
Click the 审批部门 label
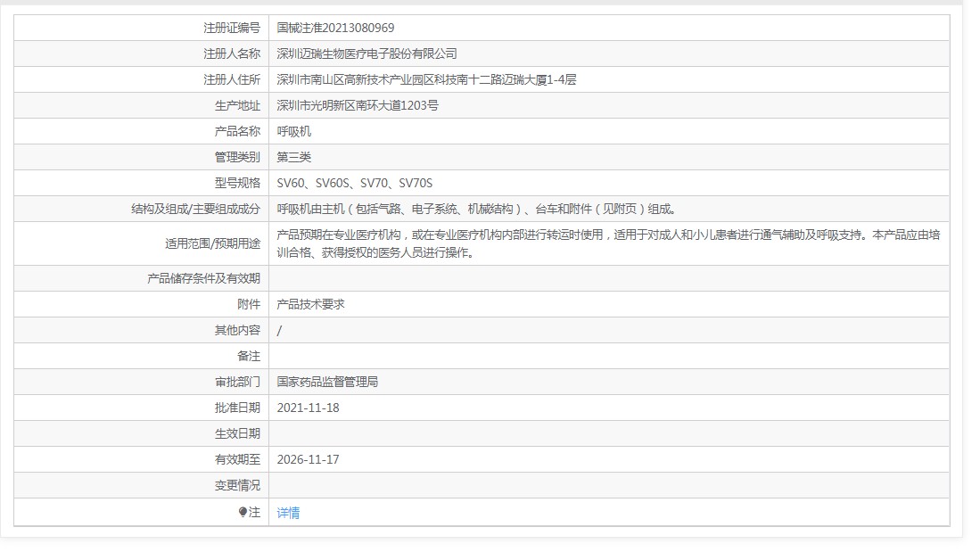click(x=237, y=382)
